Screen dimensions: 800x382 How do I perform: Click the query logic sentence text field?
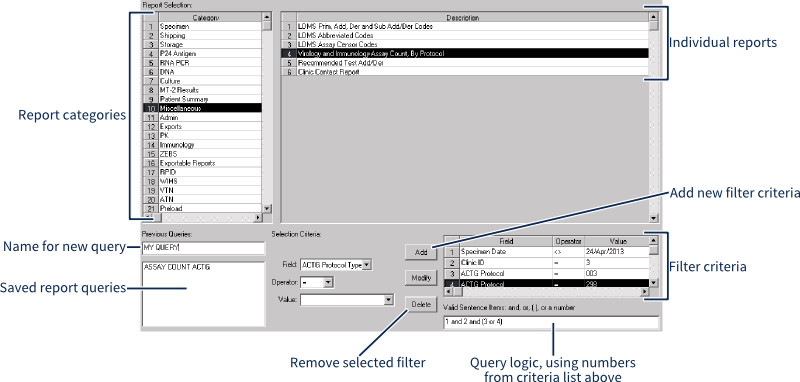tap(551, 322)
